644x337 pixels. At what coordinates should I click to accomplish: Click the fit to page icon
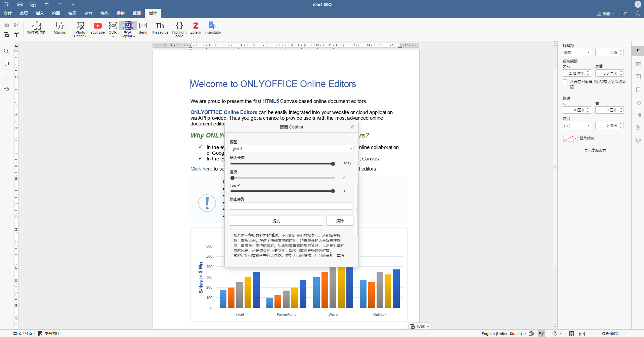coord(571,334)
